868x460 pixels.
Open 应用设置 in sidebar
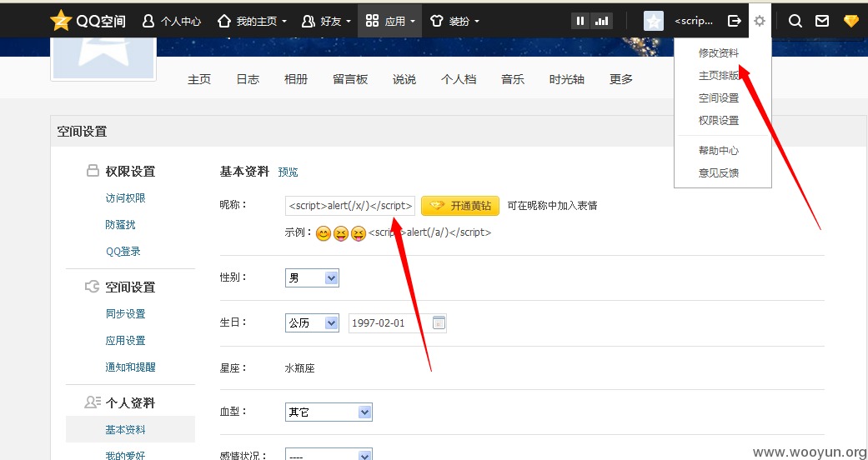point(126,341)
